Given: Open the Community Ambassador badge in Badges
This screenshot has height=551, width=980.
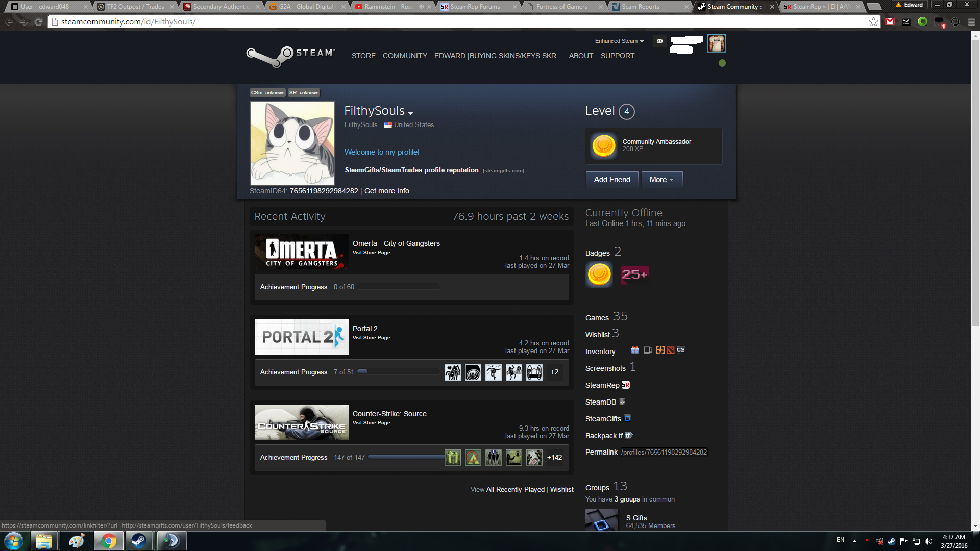Looking at the screenshot, I should [599, 274].
